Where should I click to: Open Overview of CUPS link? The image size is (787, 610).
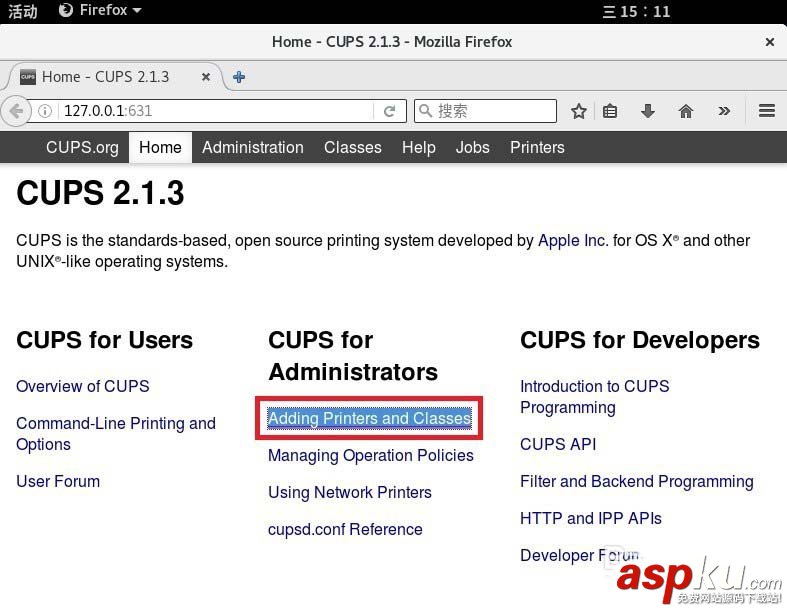click(82, 386)
